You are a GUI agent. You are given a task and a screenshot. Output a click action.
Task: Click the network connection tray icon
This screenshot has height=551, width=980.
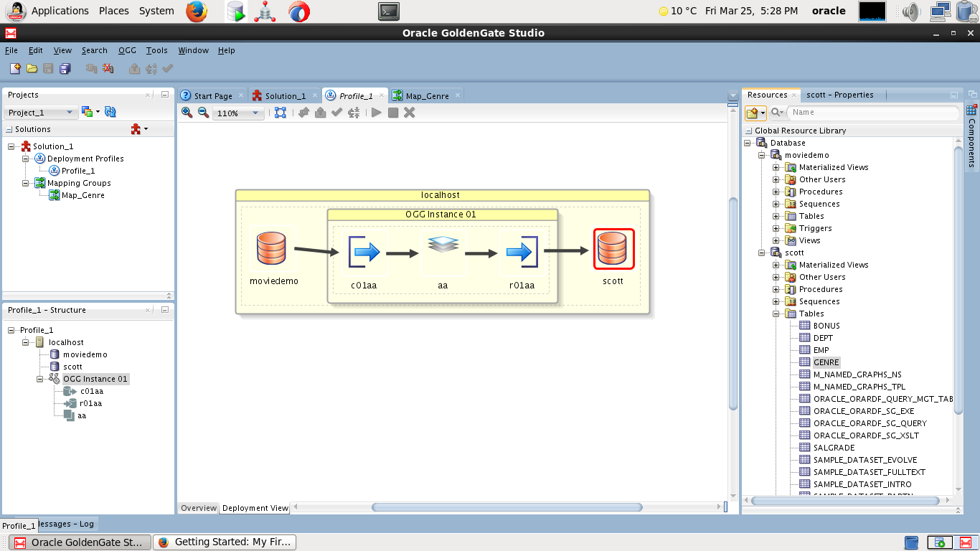[x=941, y=11]
